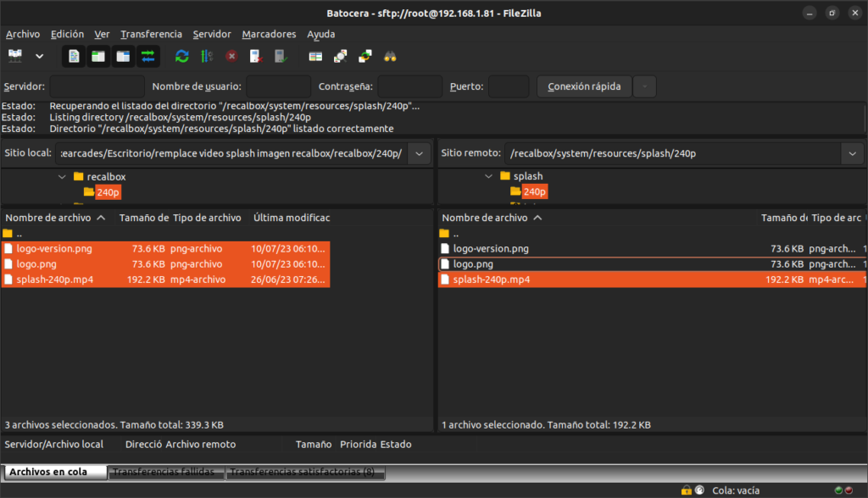Viewport: 868px width, 498px height.
Task: Switch to Transferencias satisfactorias (8) tab
Action: pyautogui.click(x=305, y=472)
